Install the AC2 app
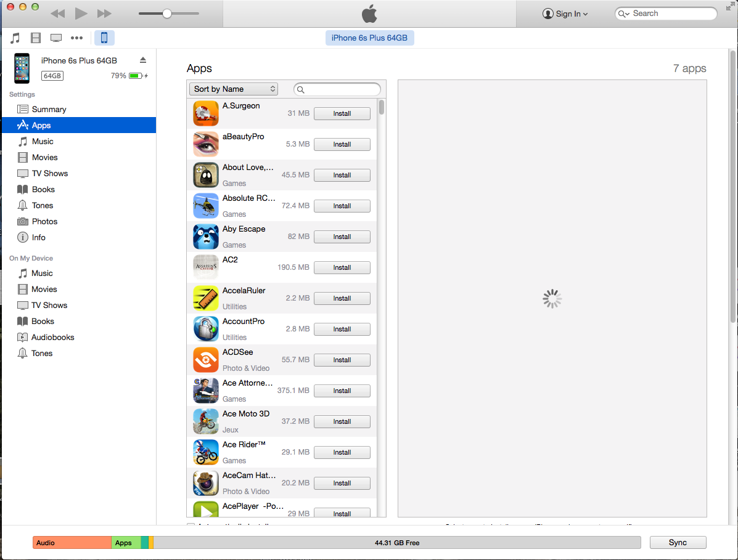The image size is (738, 560). tap(342, 267)
